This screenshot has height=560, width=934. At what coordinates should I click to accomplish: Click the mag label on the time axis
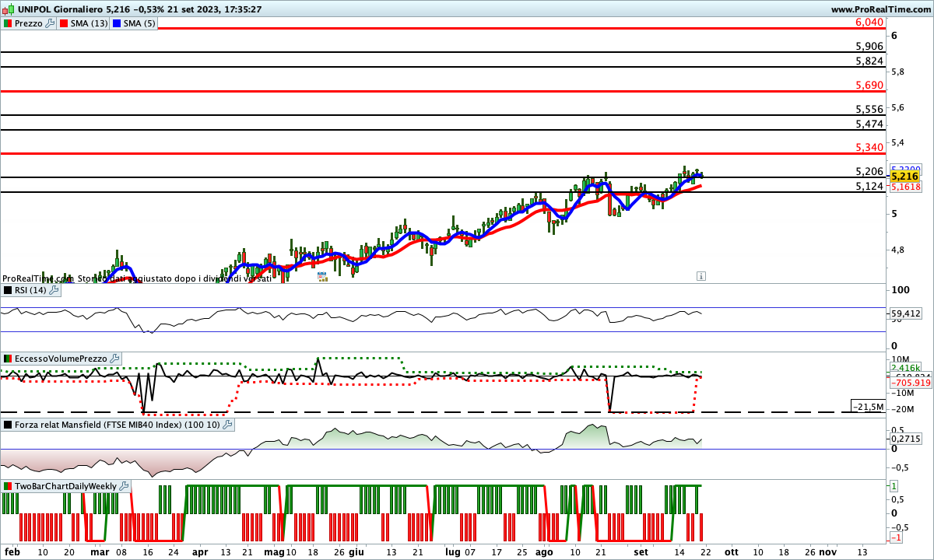pos(274,551)
